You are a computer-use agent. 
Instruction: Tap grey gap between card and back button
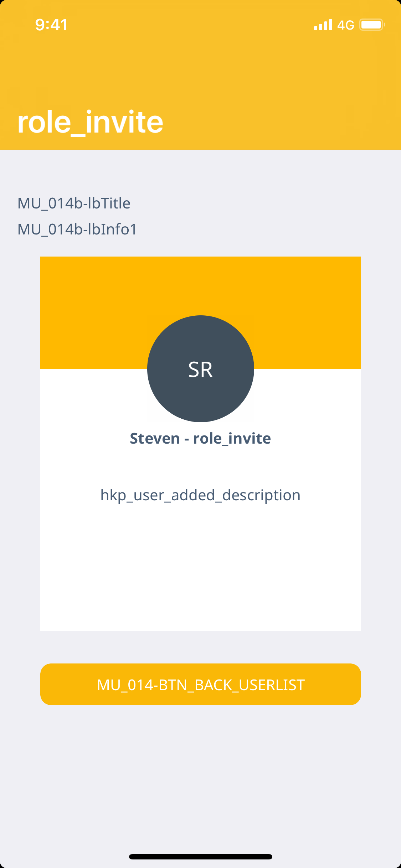click(x=200, y=647)
